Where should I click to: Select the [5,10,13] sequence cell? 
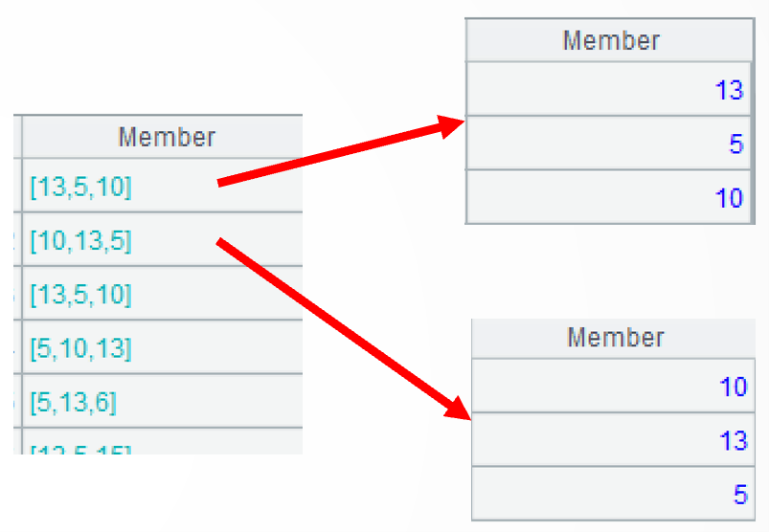coord(81,347)
